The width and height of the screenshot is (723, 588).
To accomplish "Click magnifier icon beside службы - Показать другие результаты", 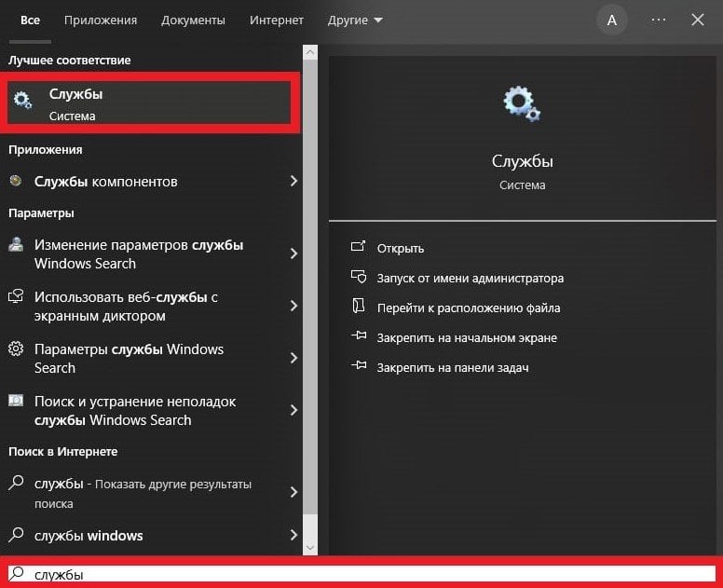I will pyautogui.click(x=16, y=483).
